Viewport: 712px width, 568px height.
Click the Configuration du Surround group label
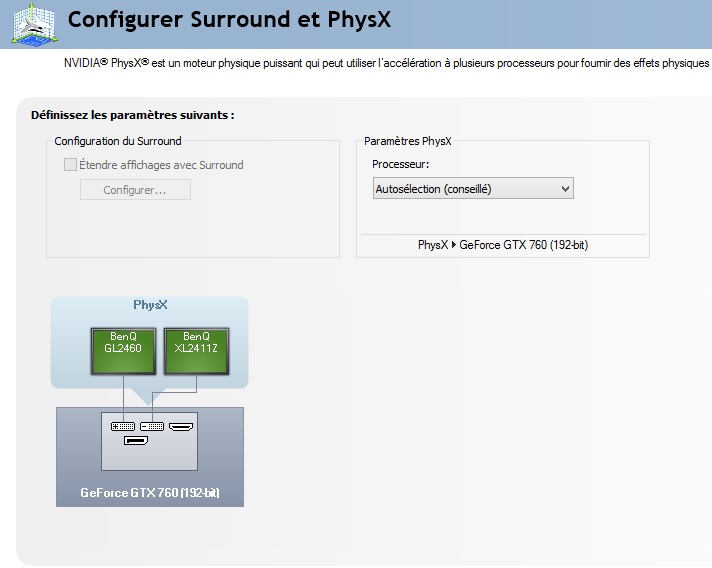(118, 141)
